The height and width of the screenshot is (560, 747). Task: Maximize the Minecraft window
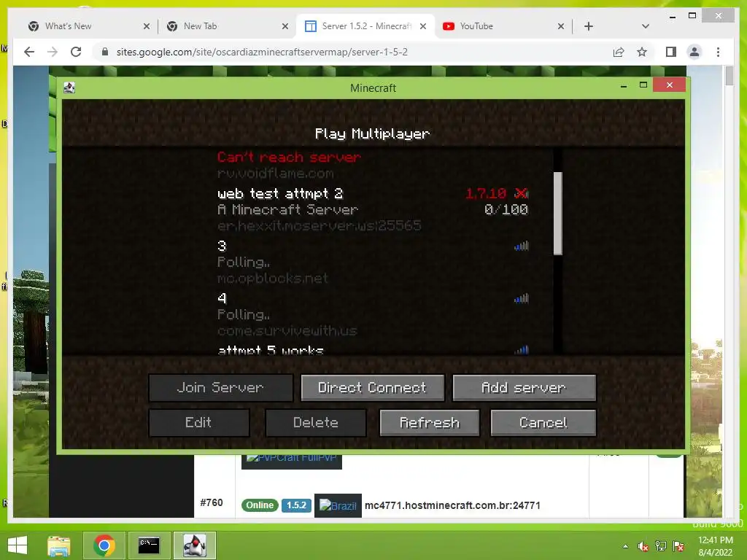[x=643, y=85]
